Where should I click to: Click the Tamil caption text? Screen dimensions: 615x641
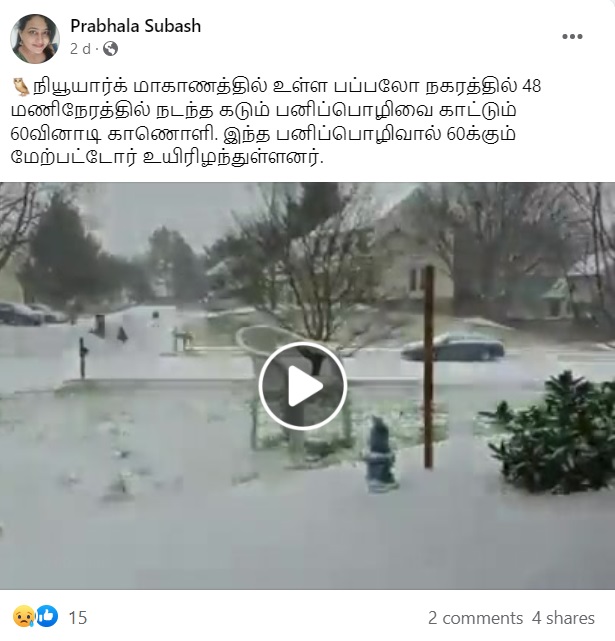(x=276, y=121)
